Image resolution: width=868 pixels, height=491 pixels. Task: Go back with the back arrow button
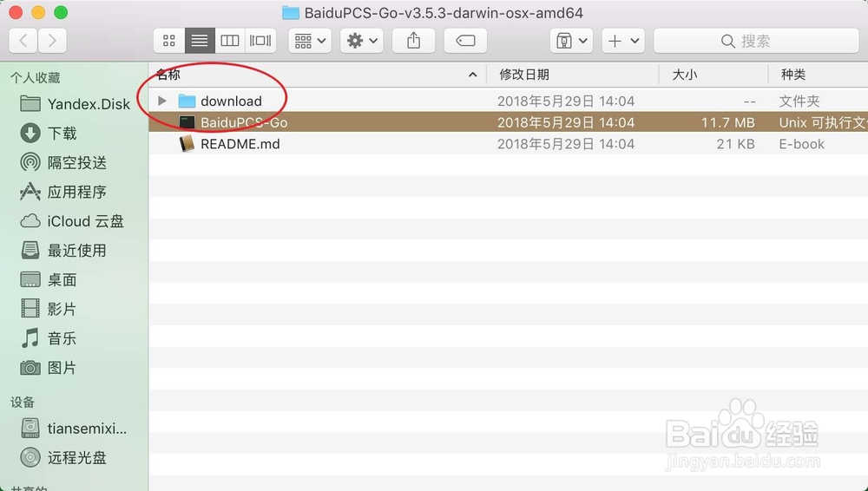[x=23, y=41]
